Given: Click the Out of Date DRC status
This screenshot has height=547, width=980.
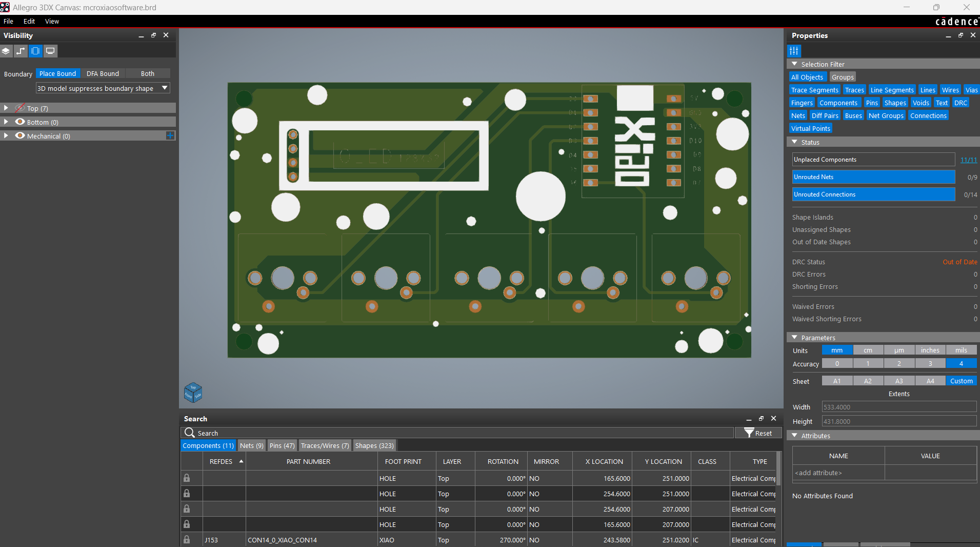Looking at the screenshot, I should (959, 262).
